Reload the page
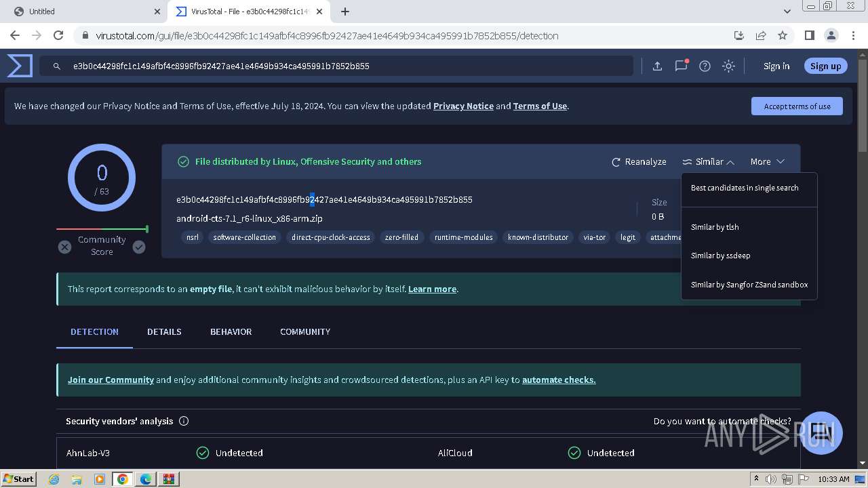The height and width of the screenshot is (488, 868). 58,35
